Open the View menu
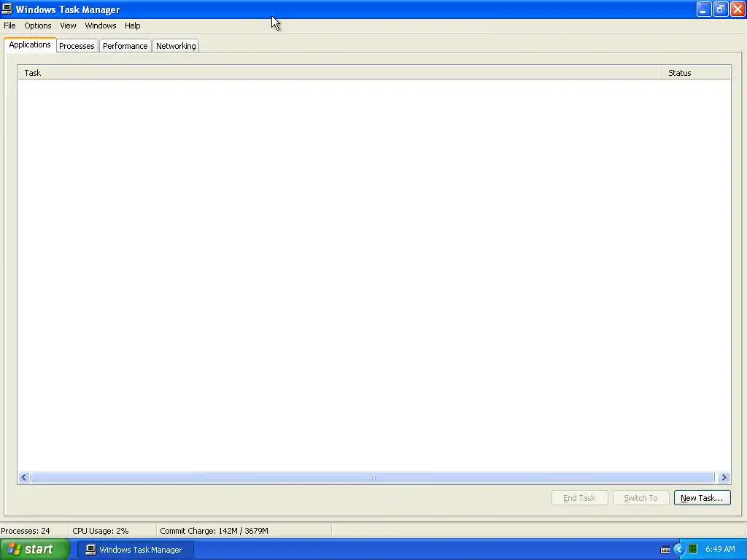Viewport: 747px width, 560px height. tap(68, 26)
